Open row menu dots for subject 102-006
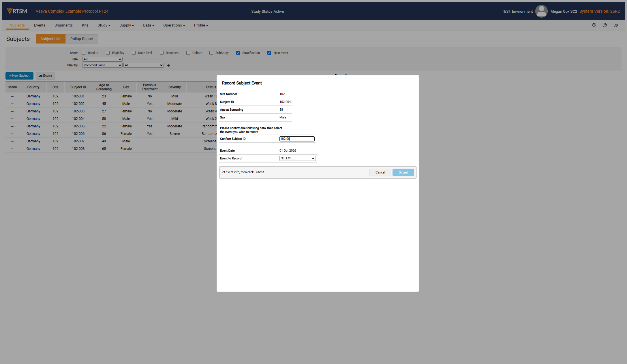 click(x=13, y=134)
